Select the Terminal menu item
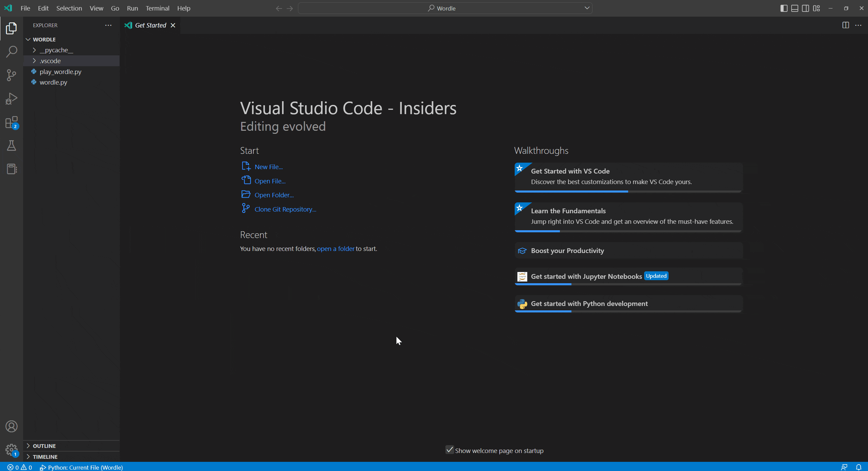Image resolution: width=868 pixels, height=471 pixels. [x=157, y=8]
